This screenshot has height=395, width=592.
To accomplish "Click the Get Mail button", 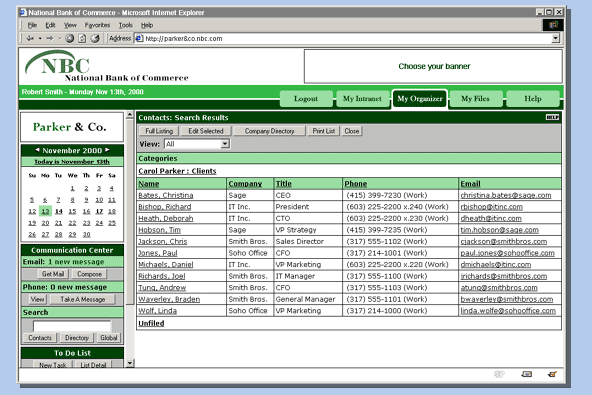I will coord(53,274).
